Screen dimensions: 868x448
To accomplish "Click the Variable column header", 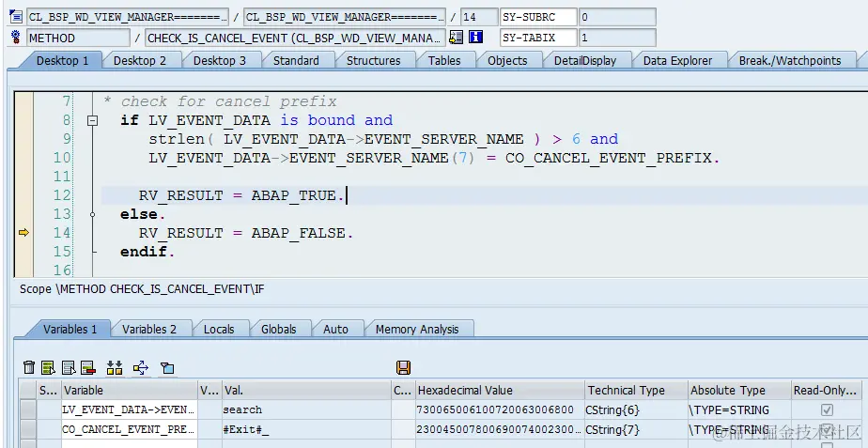I will pos(130,391).
